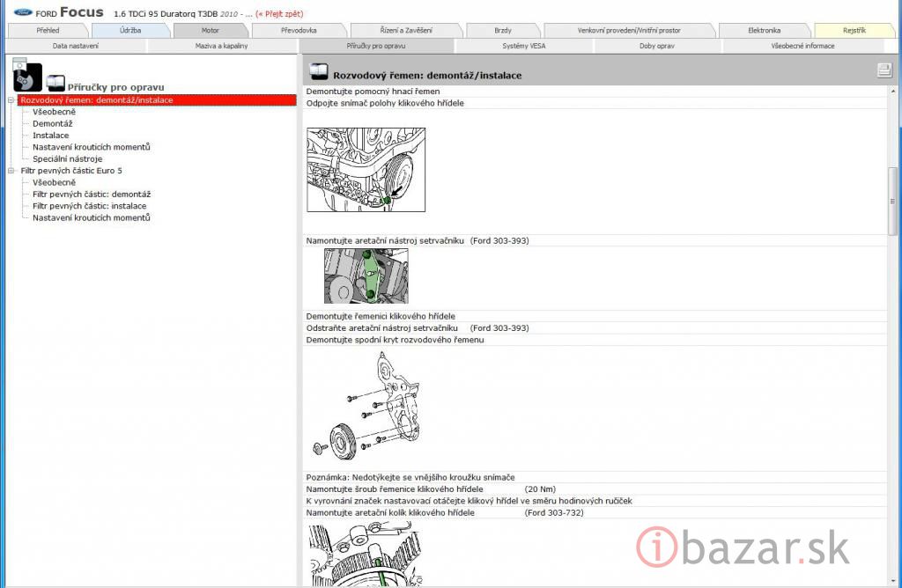Image resolution: width=902 pixels, height=588 pixels.
Task: Click the book icon next to the Rozvodový řemen title
Action: (x=320, y=73)
